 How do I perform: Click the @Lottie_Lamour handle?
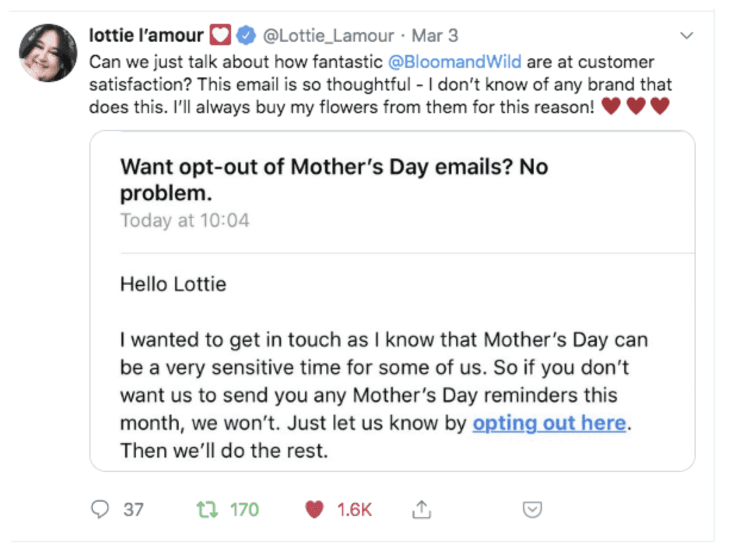coord(328,36)
